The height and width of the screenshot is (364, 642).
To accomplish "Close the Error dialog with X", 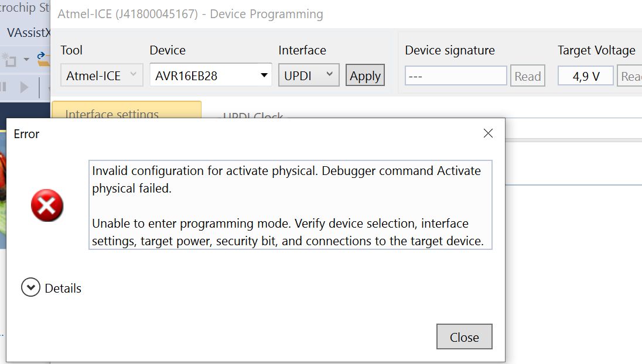I will click(x=488, y=133).
